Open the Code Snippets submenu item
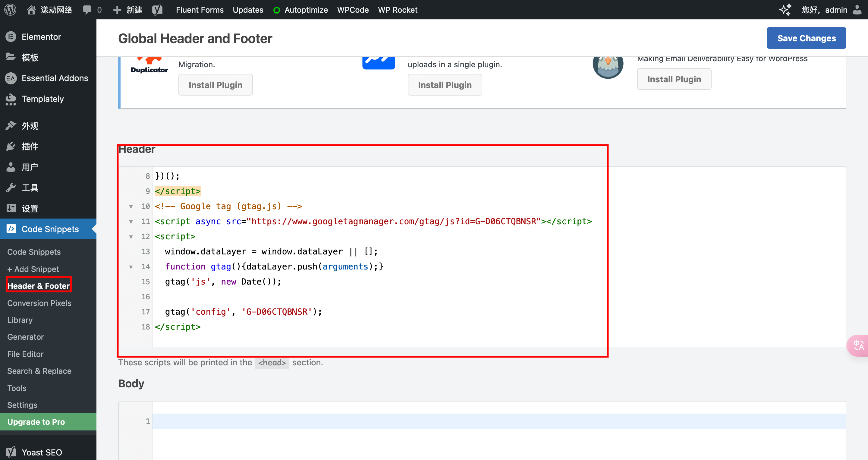This screenshot has height=460, width=868. (x=34, y=252)
